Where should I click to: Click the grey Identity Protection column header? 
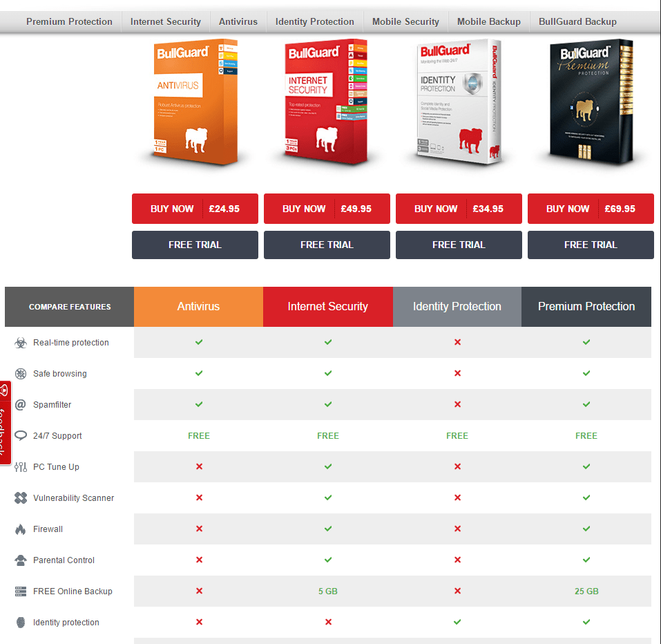point(457,307)
